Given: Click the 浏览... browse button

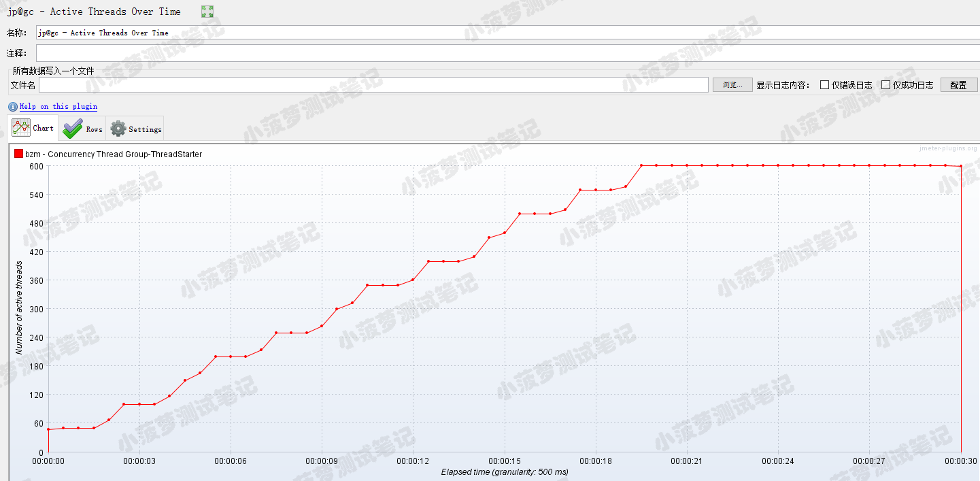Looking at the screenshot, I should point(732,85).
